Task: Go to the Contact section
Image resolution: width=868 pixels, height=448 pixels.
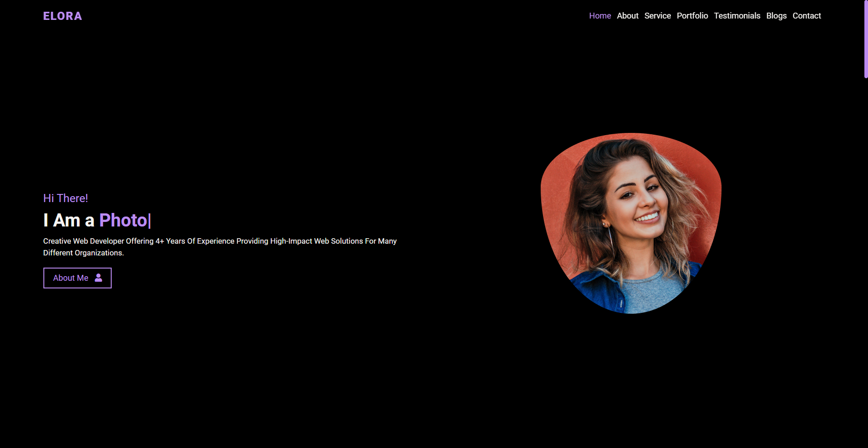Action: (807, 16)
